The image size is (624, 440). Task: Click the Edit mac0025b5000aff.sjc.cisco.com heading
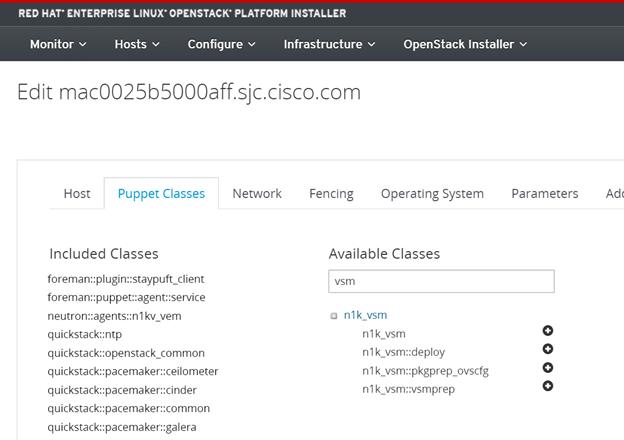pos(189,92)
